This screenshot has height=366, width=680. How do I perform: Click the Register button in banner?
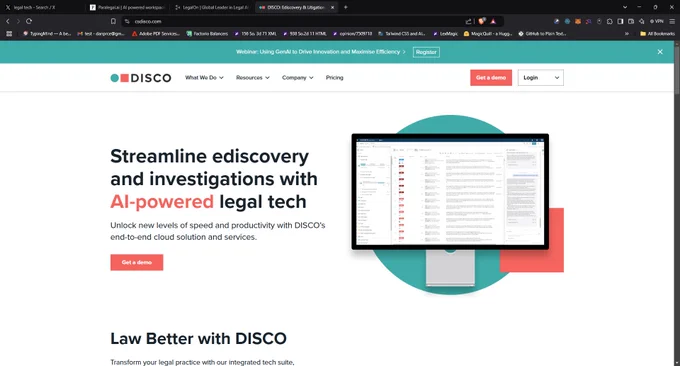[426, 52]
